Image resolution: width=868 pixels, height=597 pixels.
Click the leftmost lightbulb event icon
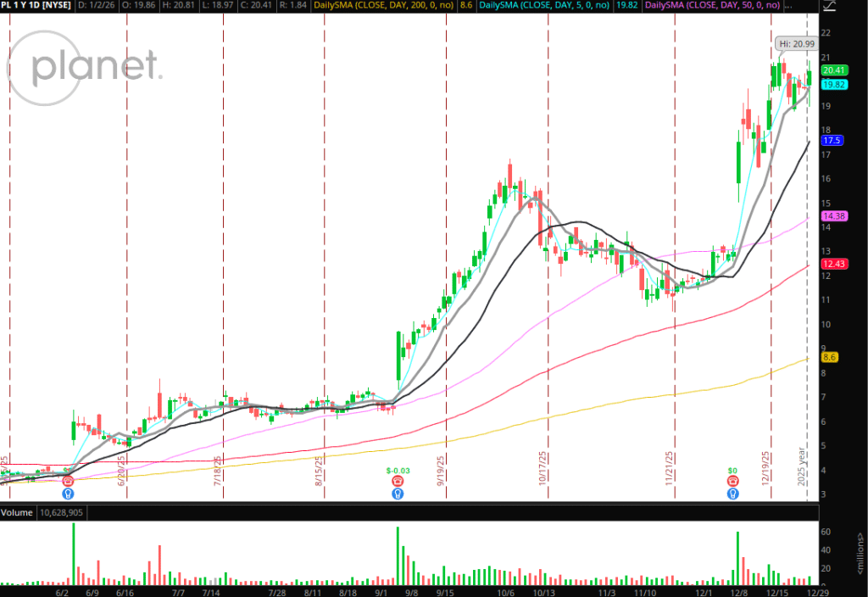coord(68,493)
